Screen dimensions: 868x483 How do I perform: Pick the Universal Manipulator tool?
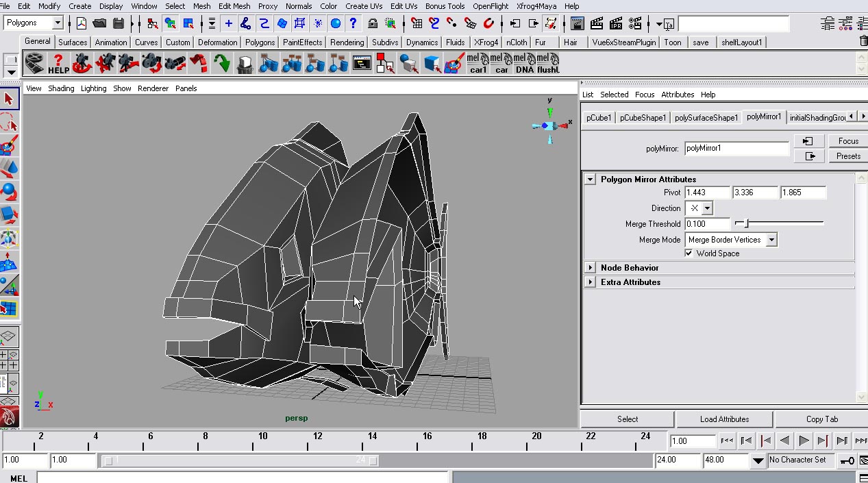tap(9, 239)
